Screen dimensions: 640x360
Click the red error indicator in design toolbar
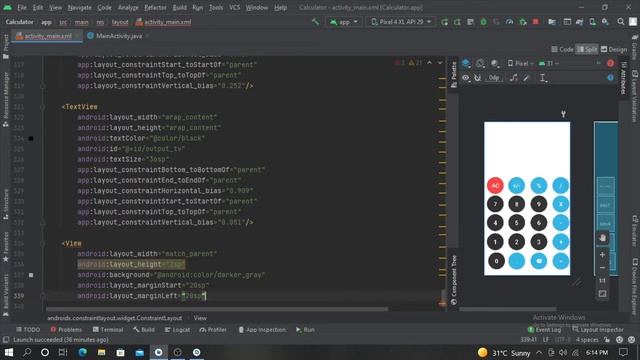(610, 63)
